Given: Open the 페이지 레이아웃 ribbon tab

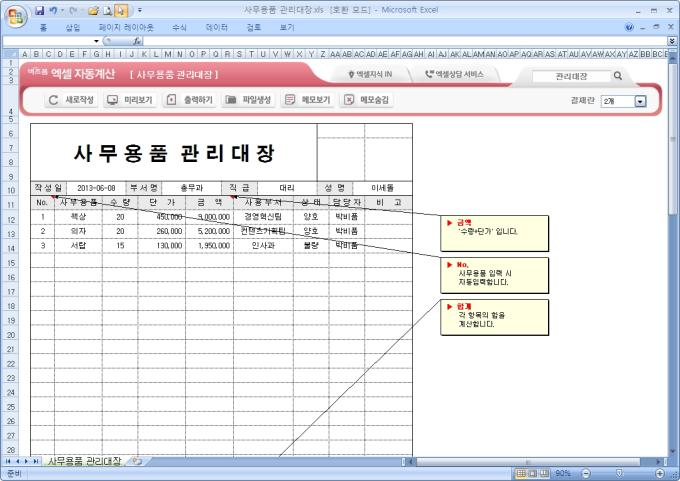Looking at the screenshot, I should click(x=126, y=28).
